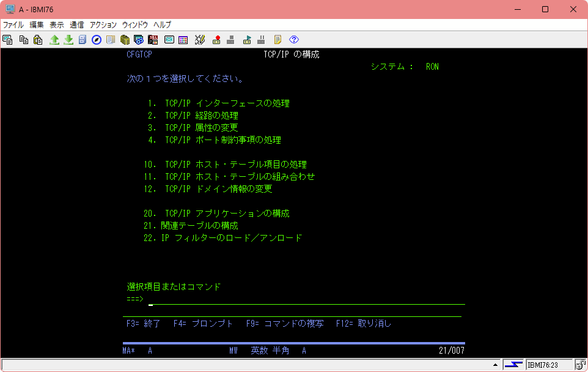Click option 3 TCP/IP 属性の変更
The height and width of the screenshot is (372, 588).
193,128
